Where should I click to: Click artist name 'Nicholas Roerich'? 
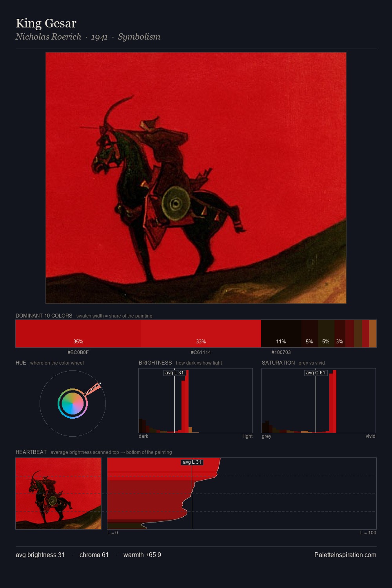48,36
